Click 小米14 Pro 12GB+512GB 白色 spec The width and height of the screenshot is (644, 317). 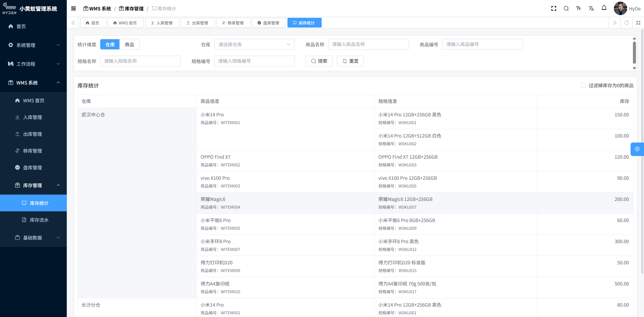coord(410,136)
